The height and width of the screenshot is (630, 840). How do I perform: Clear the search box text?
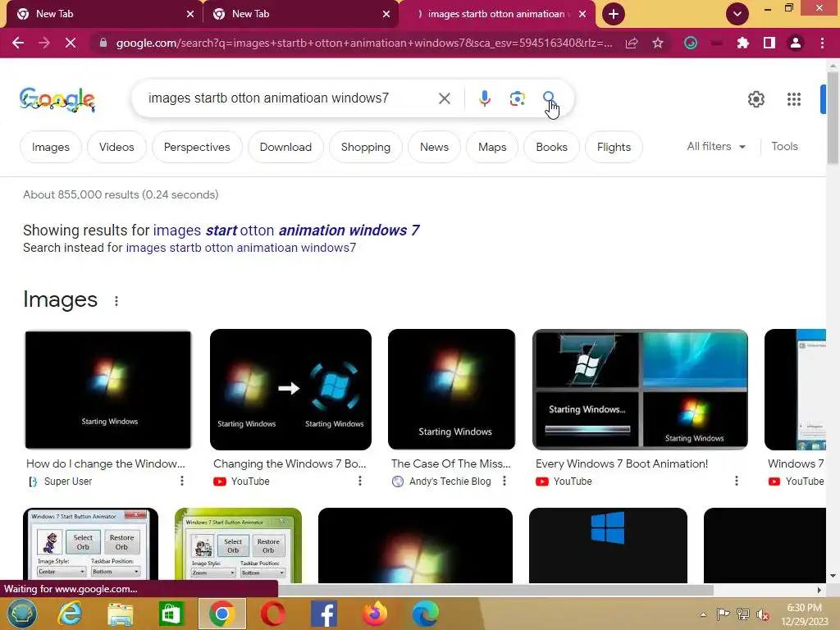[444, 98]
